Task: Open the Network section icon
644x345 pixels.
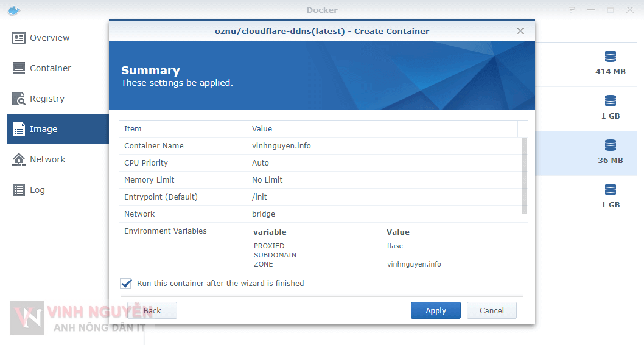Action: click(18, 159)
